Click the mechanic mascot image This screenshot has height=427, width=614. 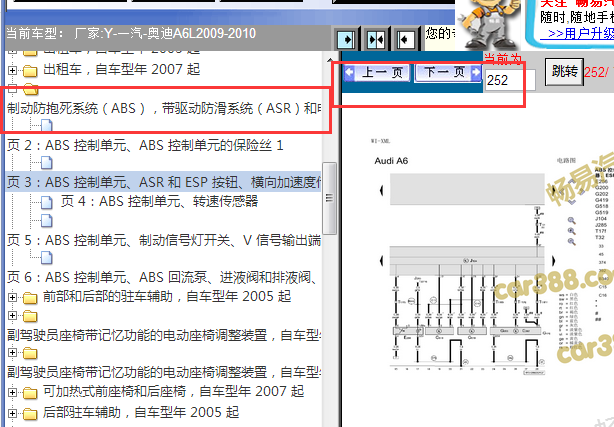pos(488,24)
